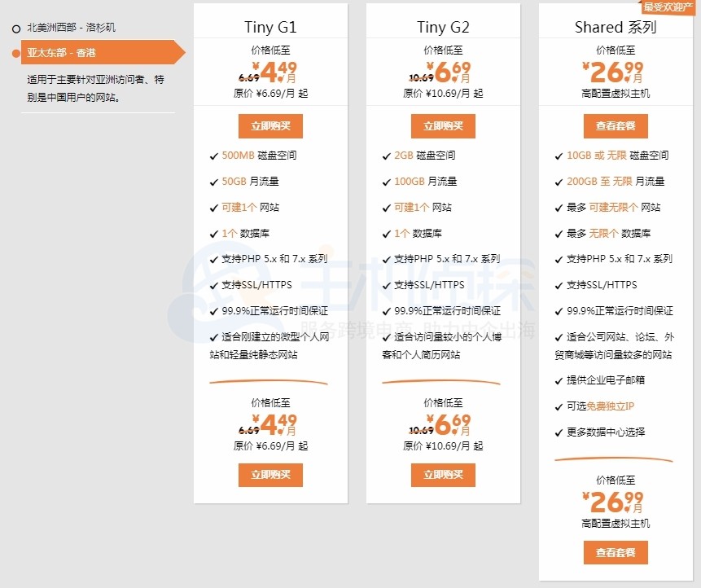Click the checkmark beside 10GB 或 无限 磁盘空间
The height and width of the screenshot is (588, 701).
click(557, 156)
